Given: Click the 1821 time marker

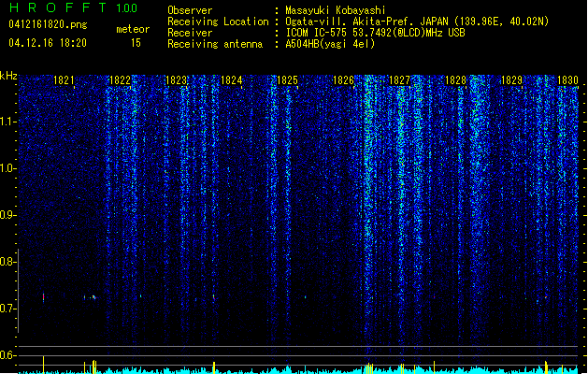Looking at the screenshot, I should [x=65, y=80].
